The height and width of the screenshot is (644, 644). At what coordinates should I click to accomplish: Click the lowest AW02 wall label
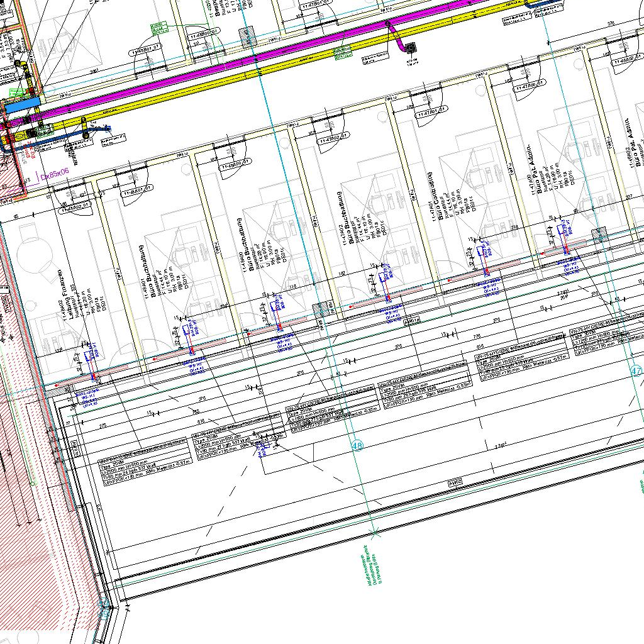pyautogui.click(x=455, y=482)
